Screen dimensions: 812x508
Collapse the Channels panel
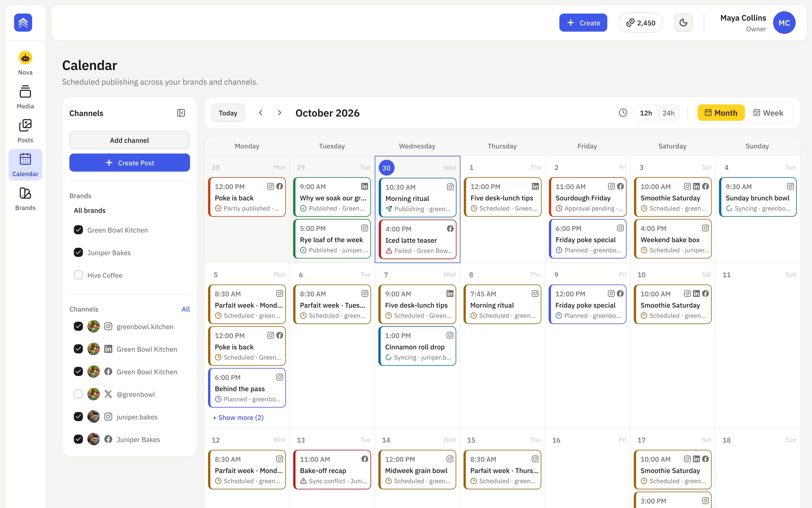(181, 113)
